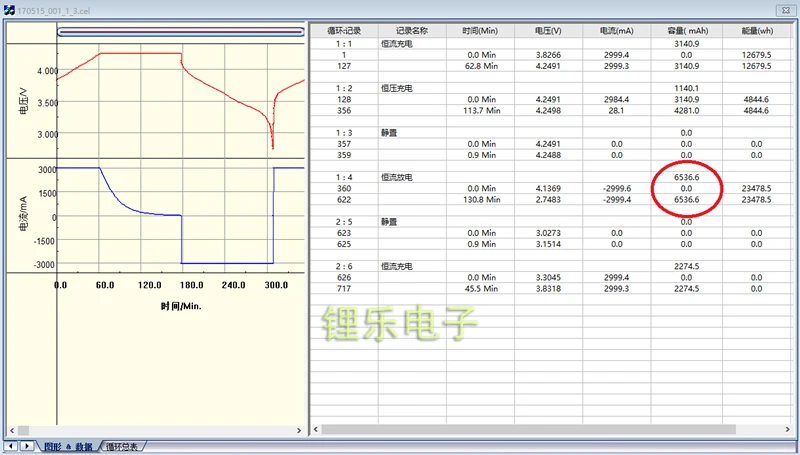Viewport: 800px width, 455px height.
Task: Click the 电压/V axis label on chart
Action: click(23, 100)
